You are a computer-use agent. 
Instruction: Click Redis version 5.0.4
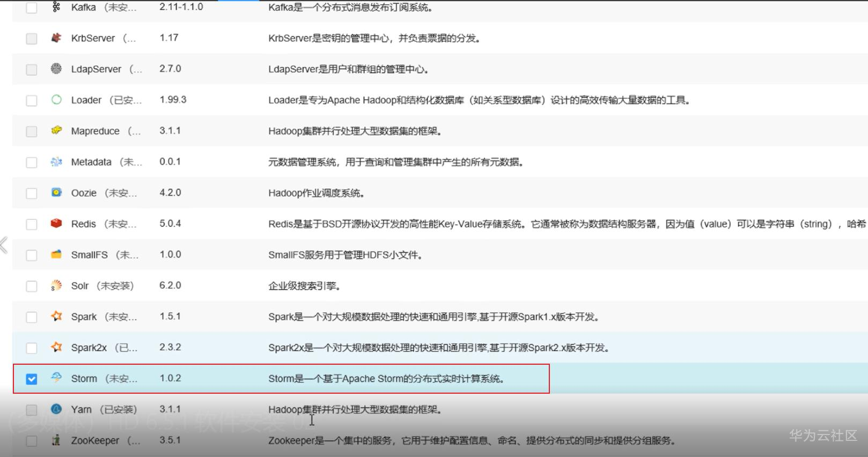click(170, 223)
